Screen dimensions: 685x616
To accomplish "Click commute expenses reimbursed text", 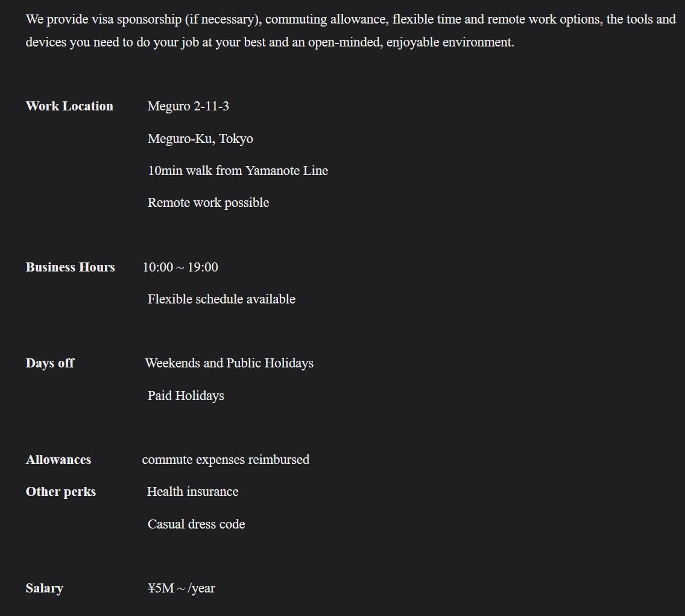I will [226, 460].
